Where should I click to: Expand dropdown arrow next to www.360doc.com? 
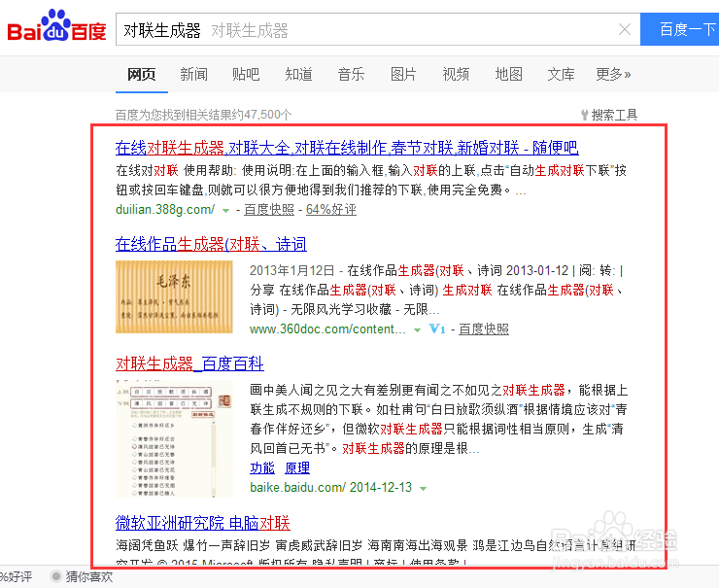(x=417, y=329)
